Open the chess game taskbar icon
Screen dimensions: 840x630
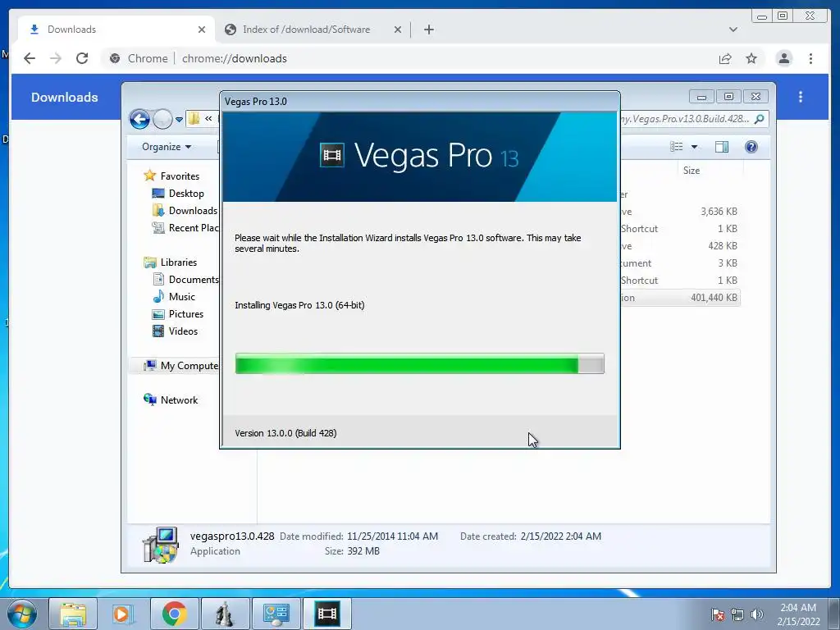tap(225, 614)
